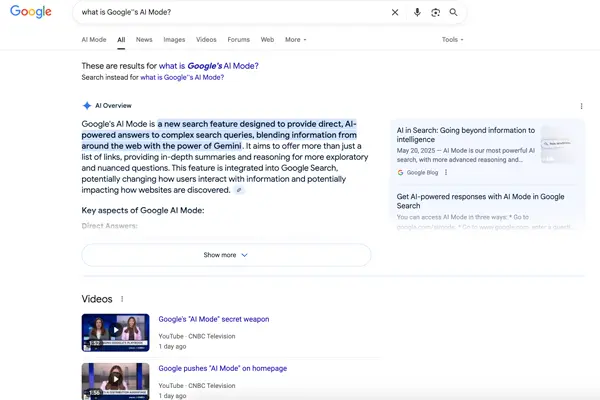
Task: Click the 'AI Overview' label text
Action: click(x=113, y=106)
